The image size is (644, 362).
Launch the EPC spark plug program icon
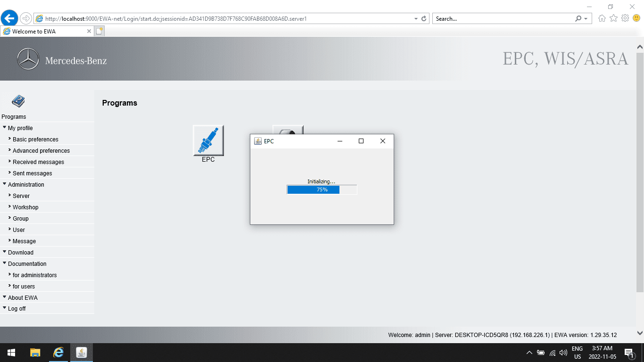tap(208, 140)
